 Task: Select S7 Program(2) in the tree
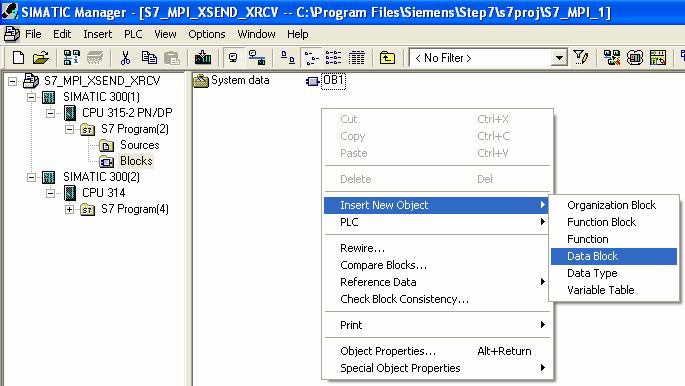tap(135, 129)
